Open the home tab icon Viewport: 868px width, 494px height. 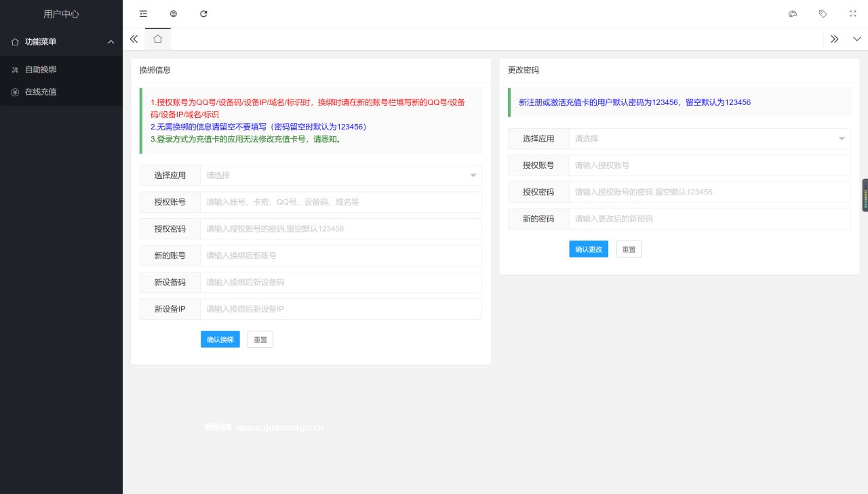pos(158,39)
